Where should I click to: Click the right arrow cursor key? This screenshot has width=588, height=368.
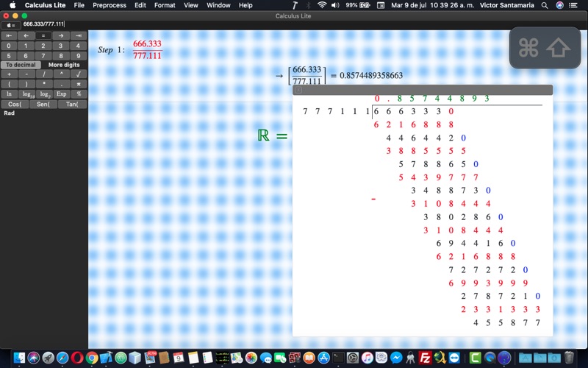click(x=61, y=35)
